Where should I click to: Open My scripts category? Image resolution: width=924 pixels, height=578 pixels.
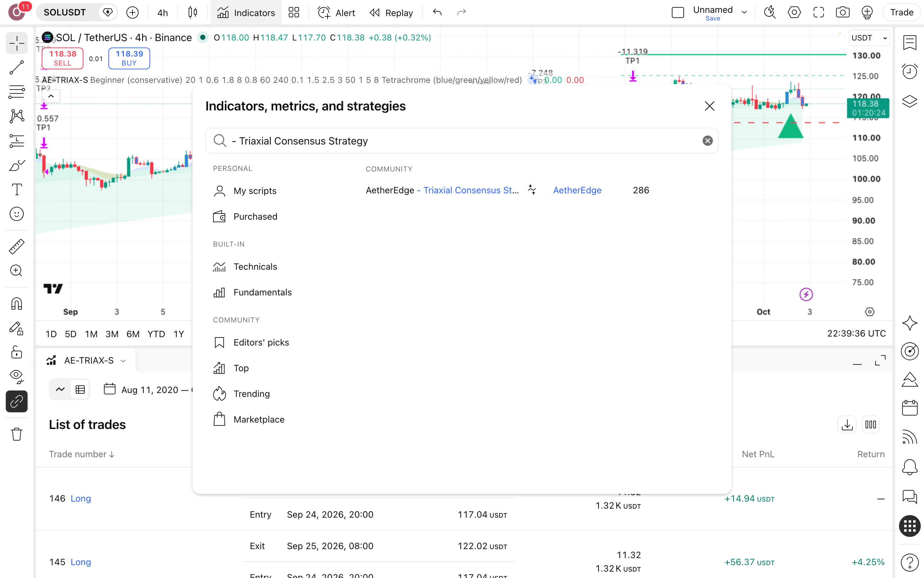245,191
